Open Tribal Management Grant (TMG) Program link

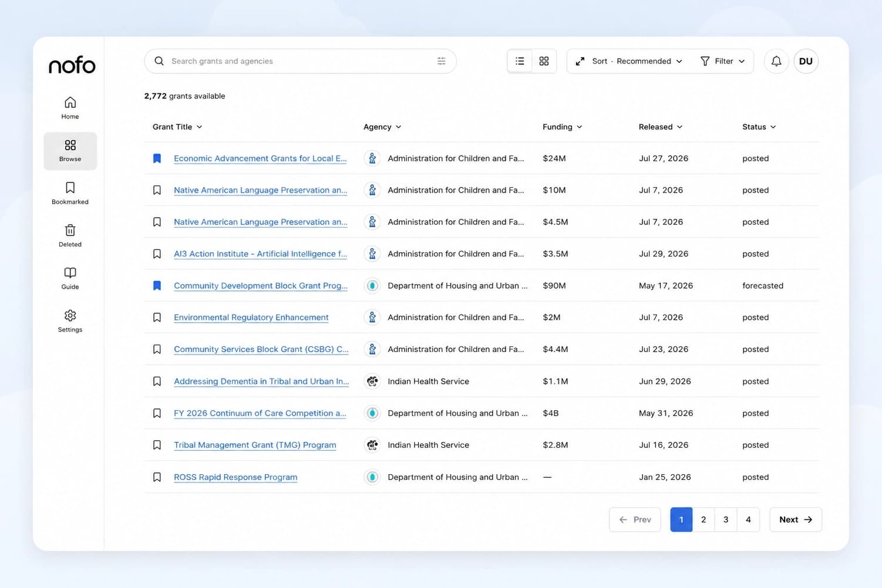pos(255,445)
